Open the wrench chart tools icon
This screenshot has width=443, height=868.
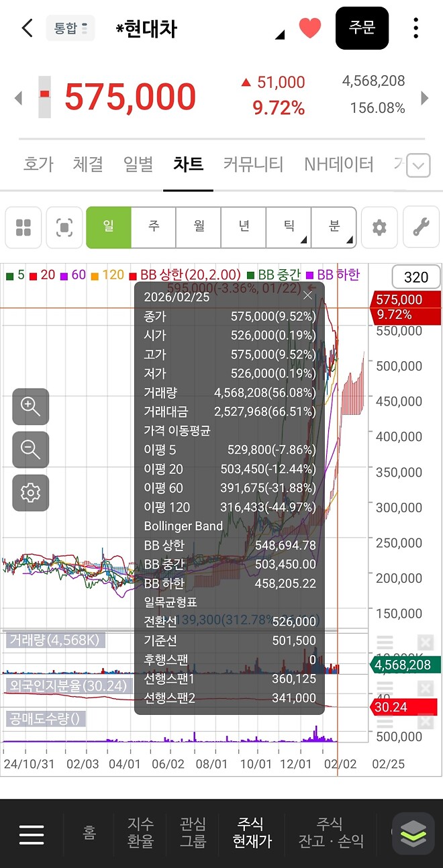coord(421,228)
